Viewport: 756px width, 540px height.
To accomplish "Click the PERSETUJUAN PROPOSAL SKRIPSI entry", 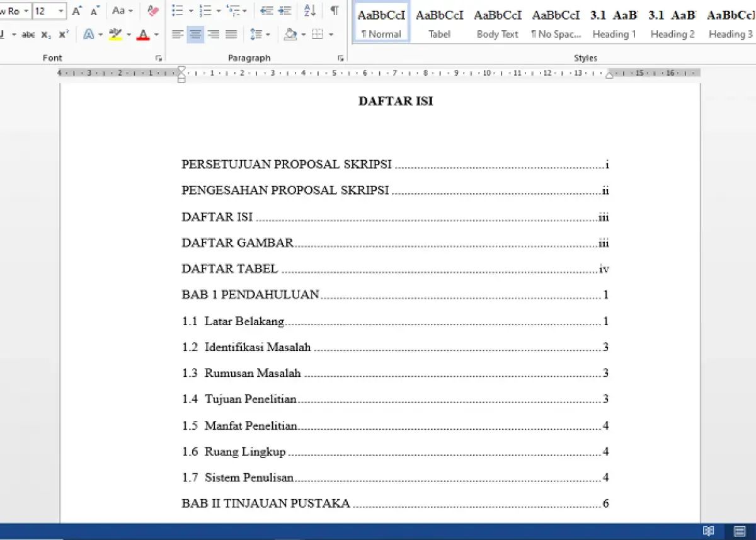I will (395, 164).
